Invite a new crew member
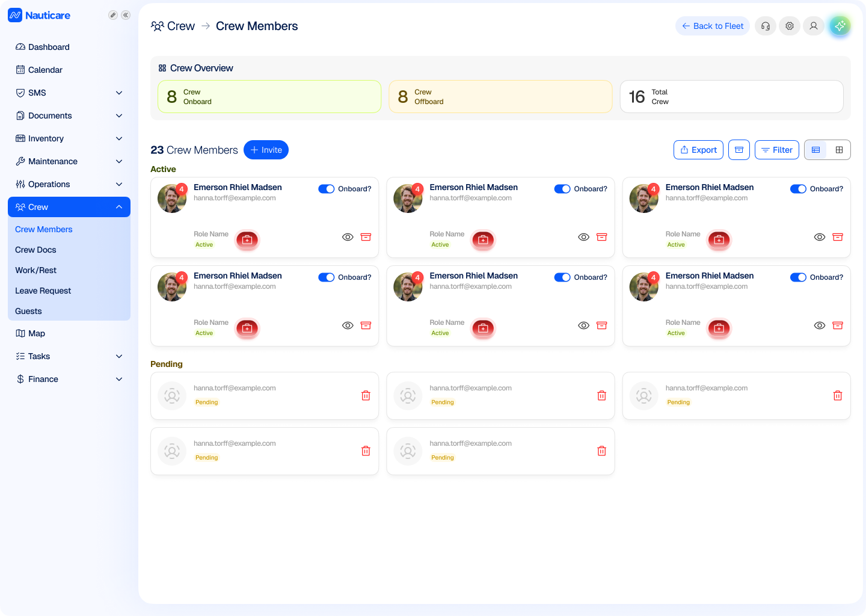The width and height of the screenshot is (866, 616). (266, 150)
